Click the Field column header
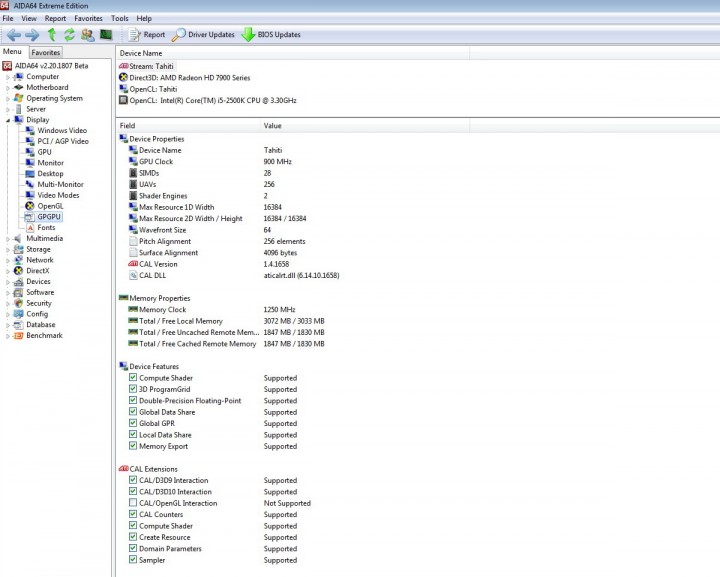Image resolution: width=720 pixels, height=577 pixels. pos(187,126)
